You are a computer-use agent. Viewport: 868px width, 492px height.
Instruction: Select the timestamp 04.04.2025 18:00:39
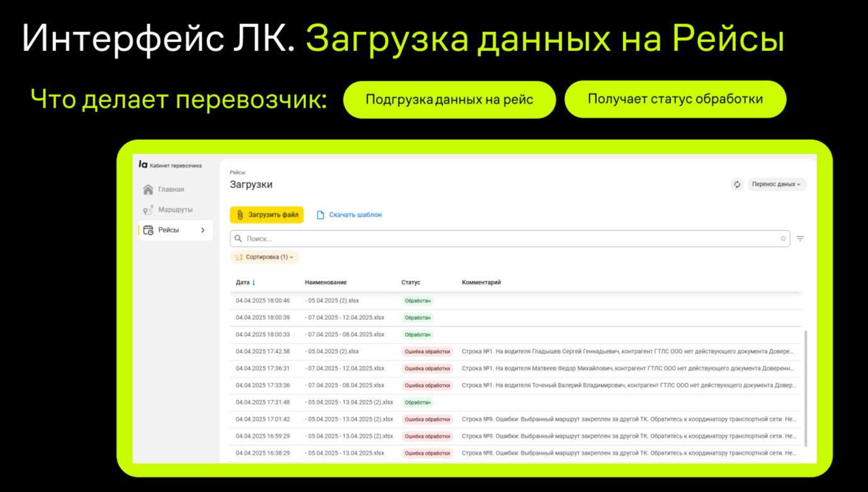coord(262,318)
